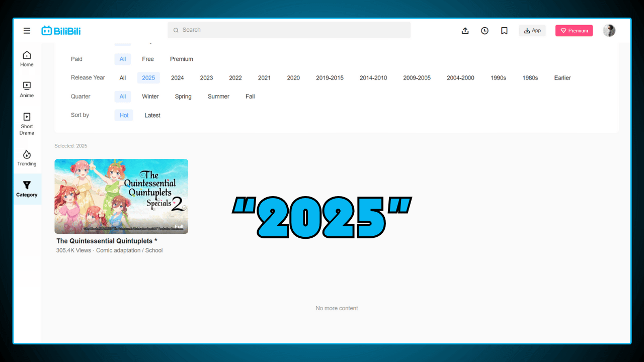Click the 'Comic adaptation / School' text
Viewport: 644px width, 362px height.
pos(129,250)
